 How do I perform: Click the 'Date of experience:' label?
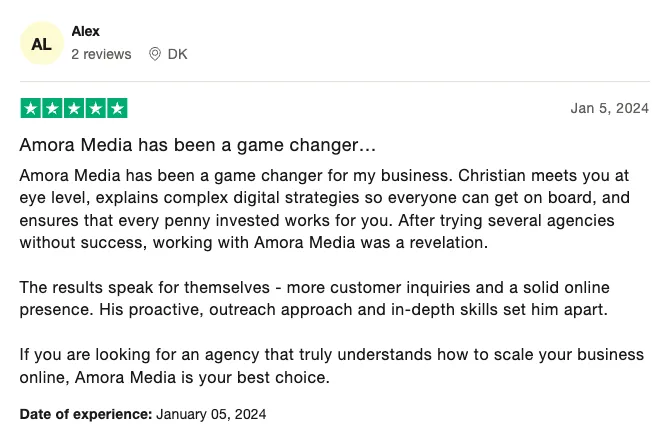(x=86, y=414)
